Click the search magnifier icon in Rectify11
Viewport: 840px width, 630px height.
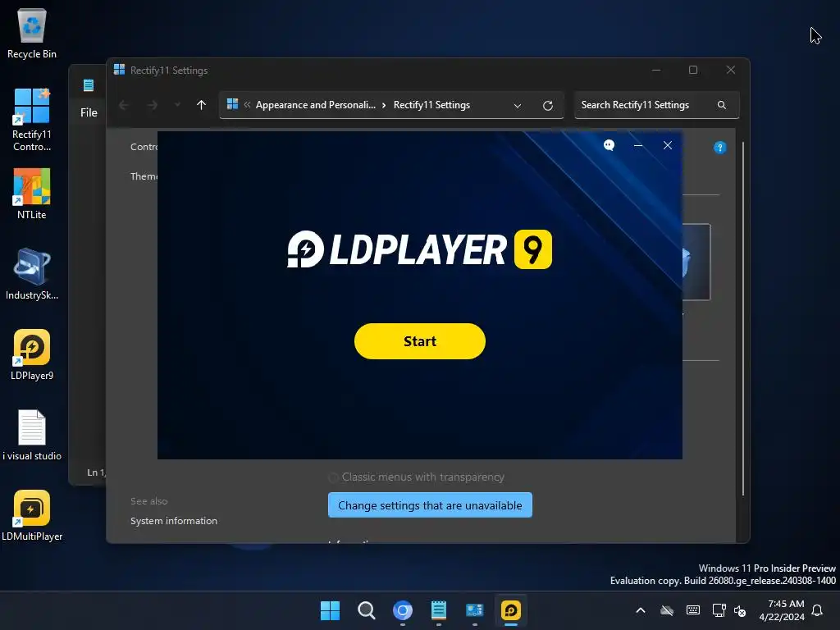[x=722, y=105]
